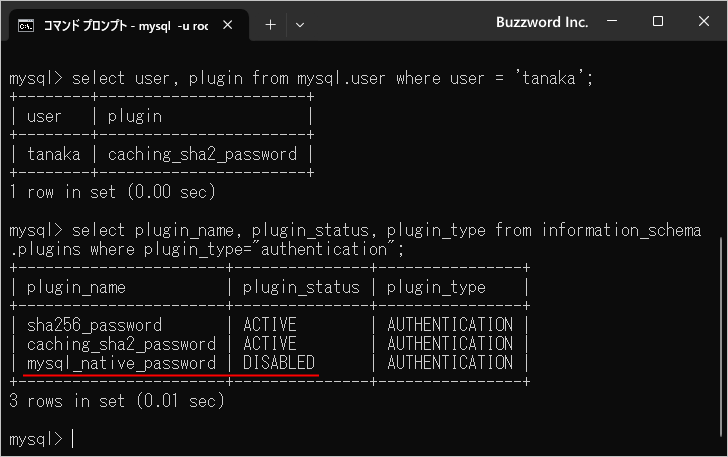Viewport: 728px width, 457px height.
Task: Click the tanaka user value in the table
Action: (54, 154)
